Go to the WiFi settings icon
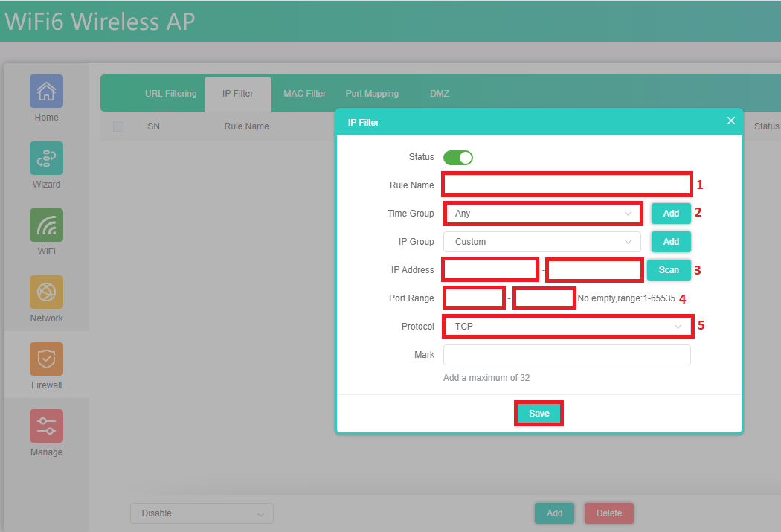This screenshot has width=781, height=532. pos(46,225)
